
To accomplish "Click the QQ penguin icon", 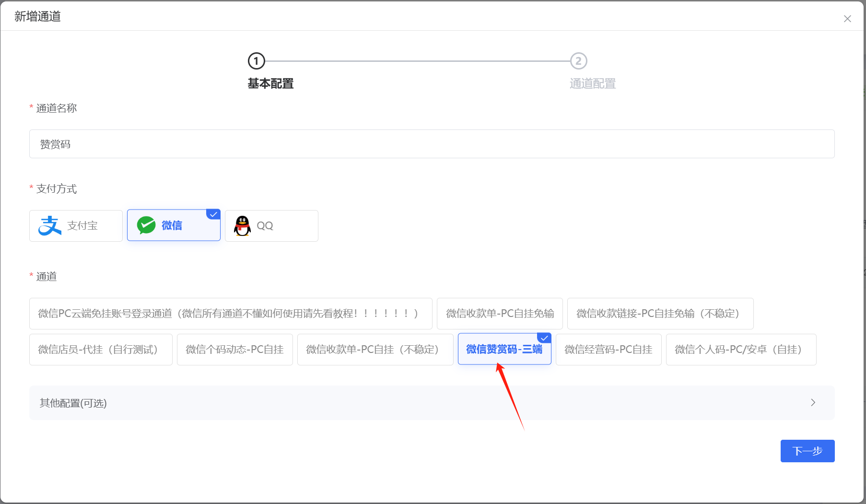I will coord(243,226).
